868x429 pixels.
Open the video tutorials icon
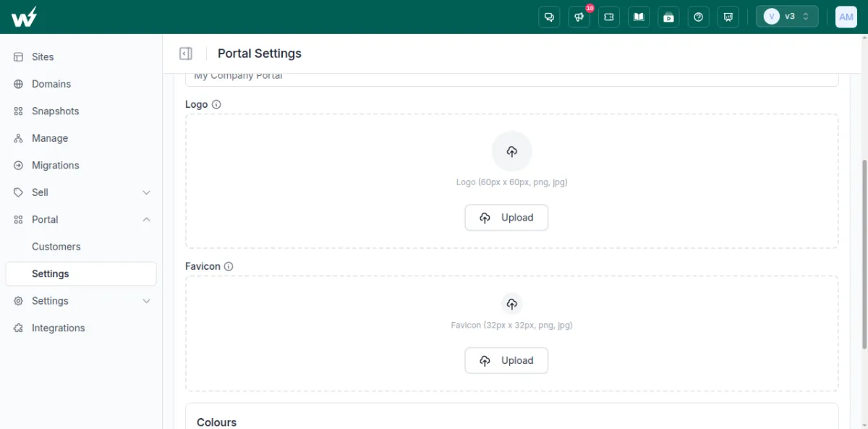click(668, 17)
